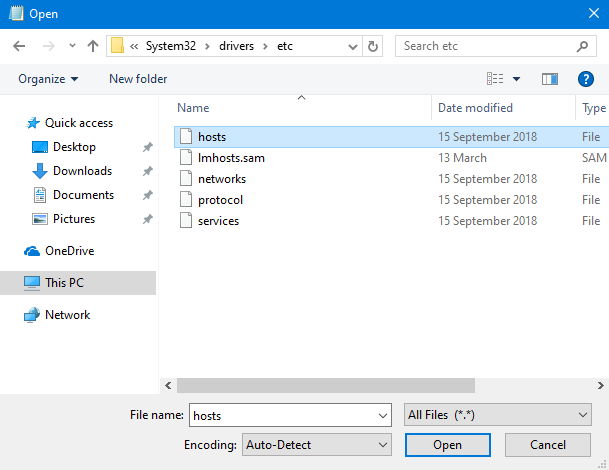Click the Back navigation arrow
This screenshot has width=609, height=470.
[x=19, y=46]
